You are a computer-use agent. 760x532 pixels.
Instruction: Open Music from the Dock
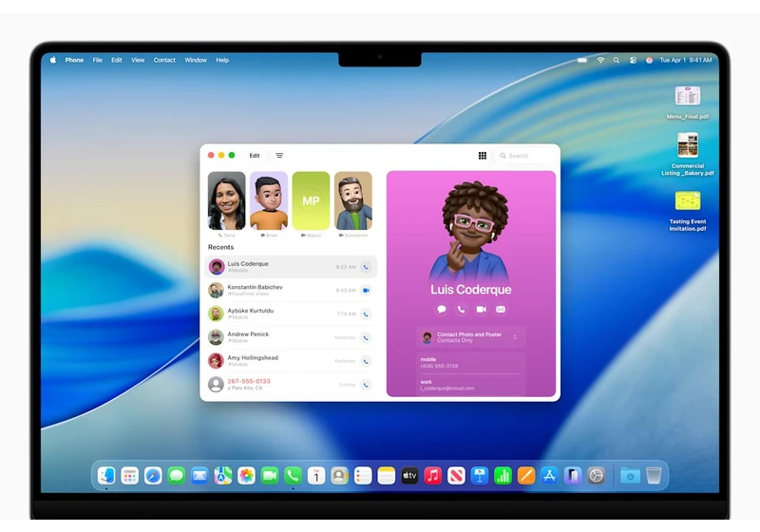point(433,476)
